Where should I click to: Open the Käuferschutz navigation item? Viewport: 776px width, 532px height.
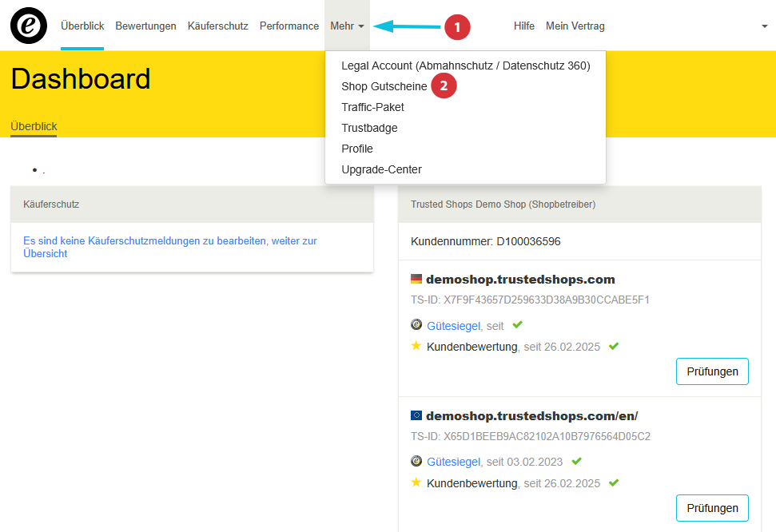(x=217, y=26)
